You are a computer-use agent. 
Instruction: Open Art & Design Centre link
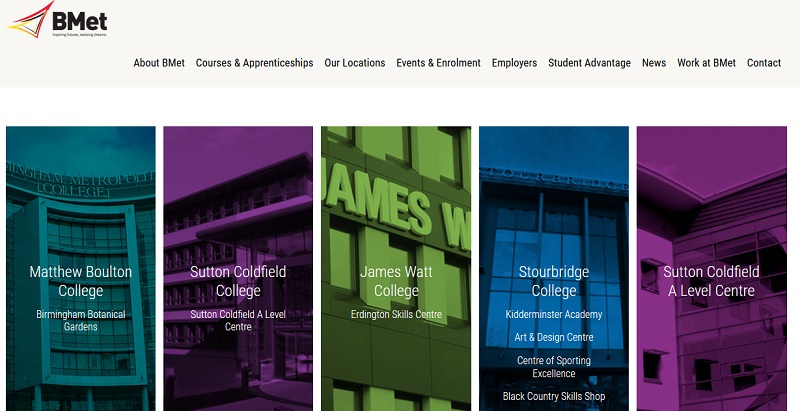click(554, 337)
